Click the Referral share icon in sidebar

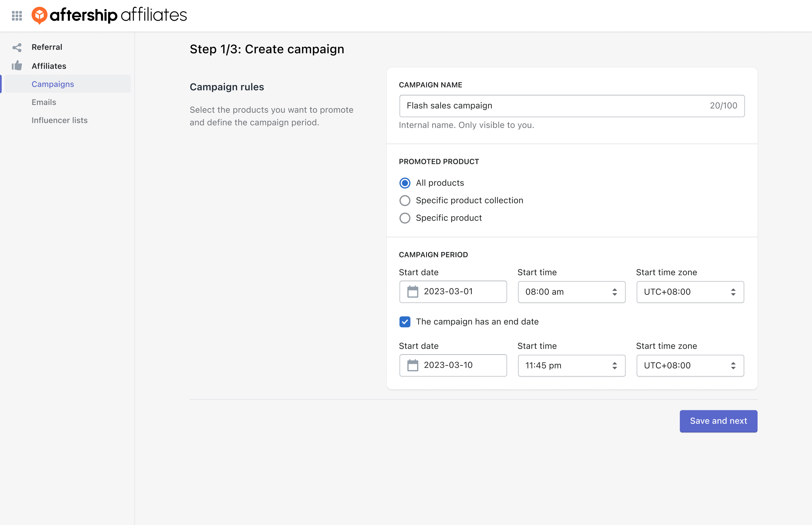[x=17, y=47]
